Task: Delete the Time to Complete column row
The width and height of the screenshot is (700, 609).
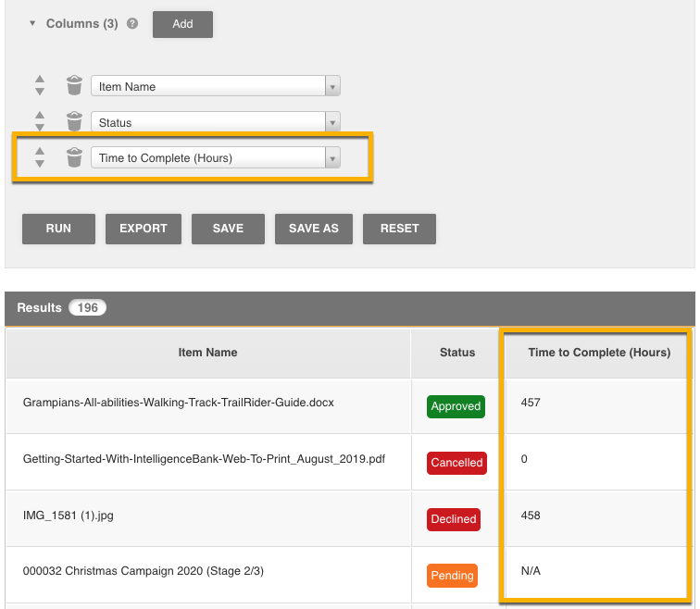Action: click(x=74, y=158)
